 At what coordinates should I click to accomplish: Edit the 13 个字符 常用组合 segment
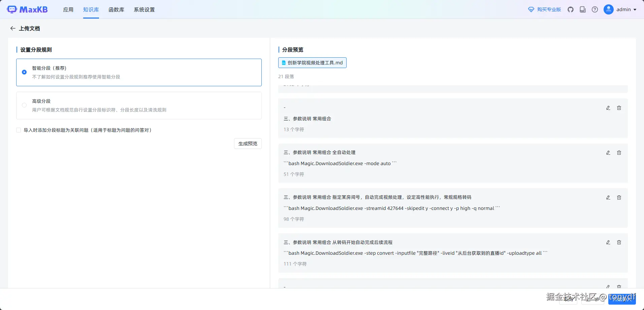coord(608,108)
